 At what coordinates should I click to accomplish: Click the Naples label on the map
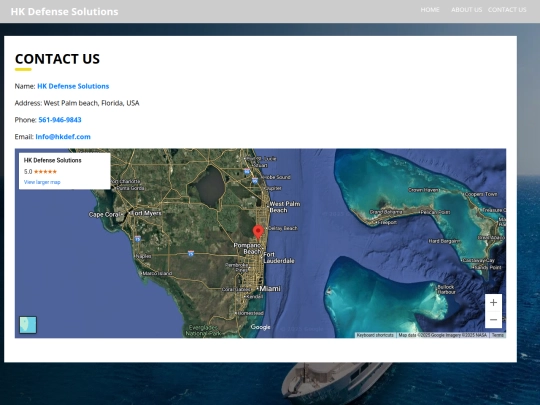pyautogui.click(x=144, y=256)
